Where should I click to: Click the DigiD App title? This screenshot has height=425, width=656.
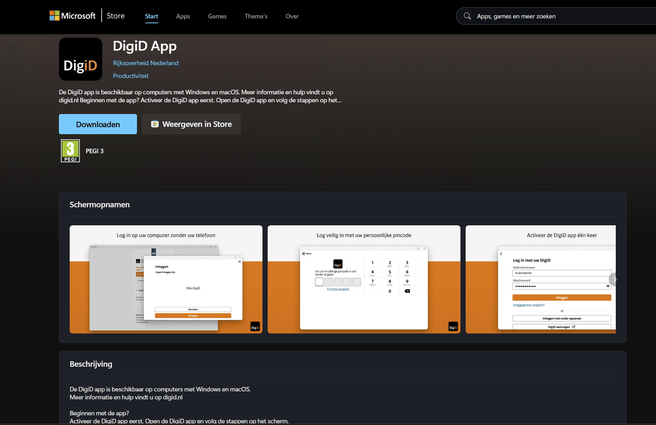pos(145,46)
